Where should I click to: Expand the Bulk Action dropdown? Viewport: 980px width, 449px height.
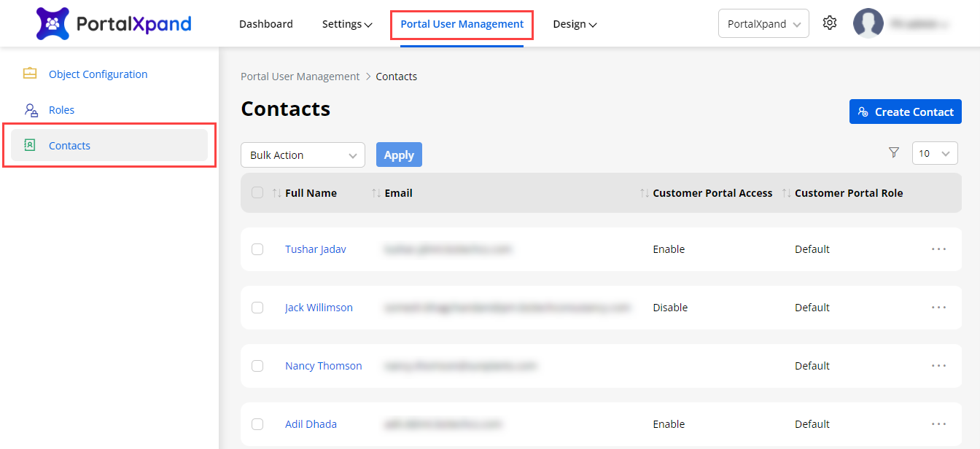pyautogui.click(x=303, y=155)
